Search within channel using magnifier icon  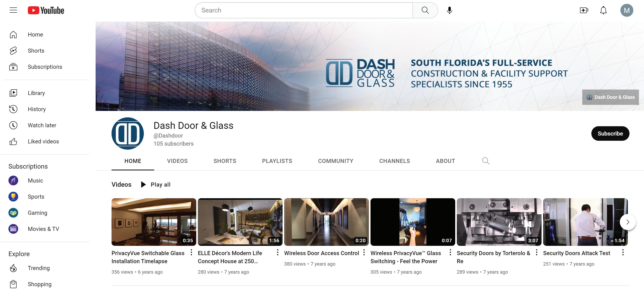click(485, 161)
